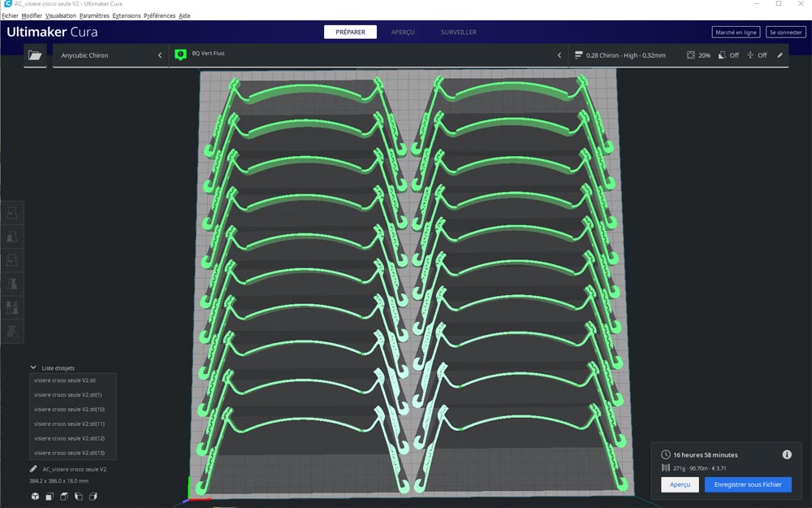Screen dimensions: 812x508
Task: Switch to the Aperçu stage tab
Action: [x=403, y=33]
